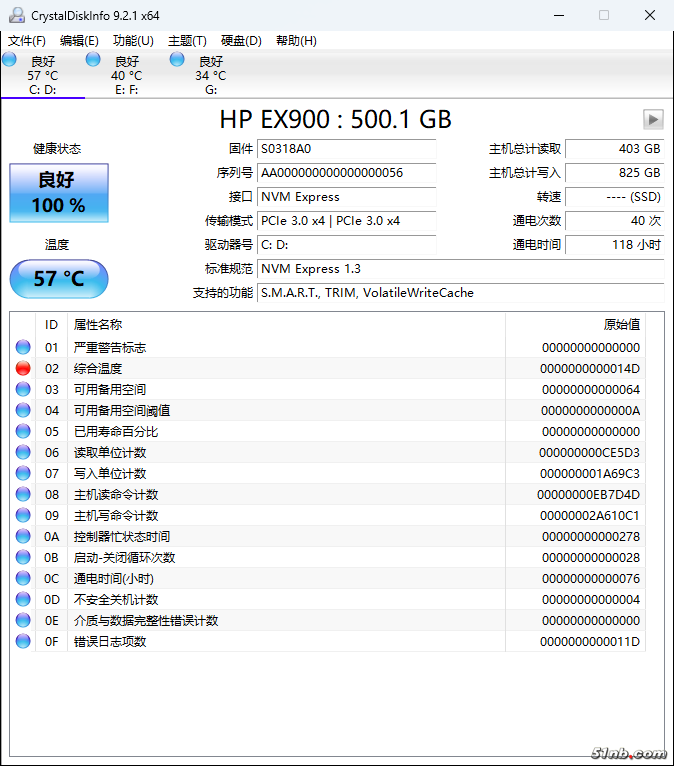Click the 固件 firmware field S0318A0
This screenshot has width=674, height=766.
[x=346, y=149]
